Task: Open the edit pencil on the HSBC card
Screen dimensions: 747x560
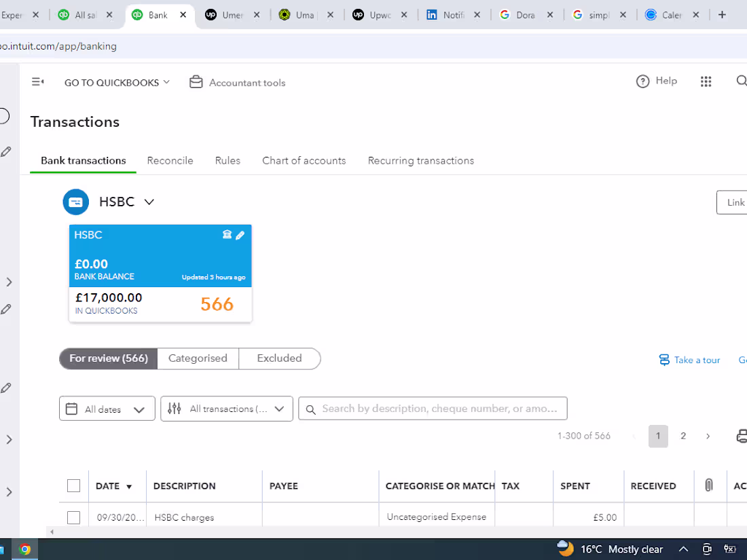Action: (x=240, y=235)
